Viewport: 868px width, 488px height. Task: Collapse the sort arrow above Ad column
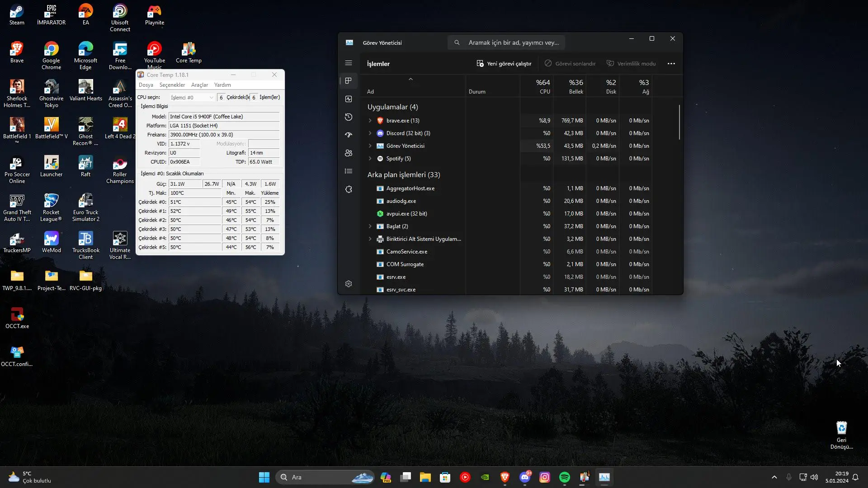point(410,79)
